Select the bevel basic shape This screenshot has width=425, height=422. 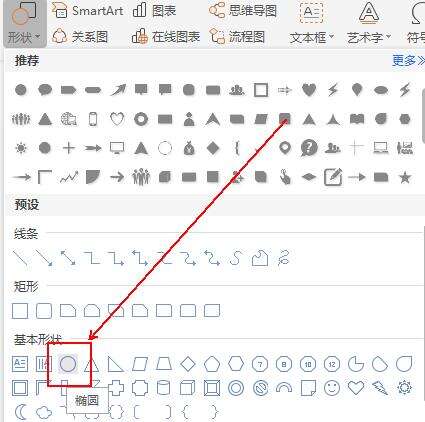(x=212, y=388)
